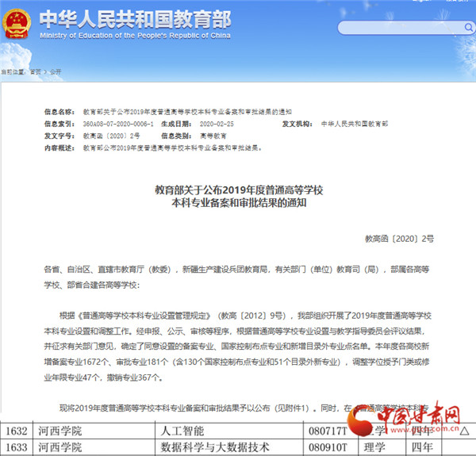Image resolution: width=476 pixels, height=456 pixels.
Task: Select table cell 1633
Action: point(17,447)
